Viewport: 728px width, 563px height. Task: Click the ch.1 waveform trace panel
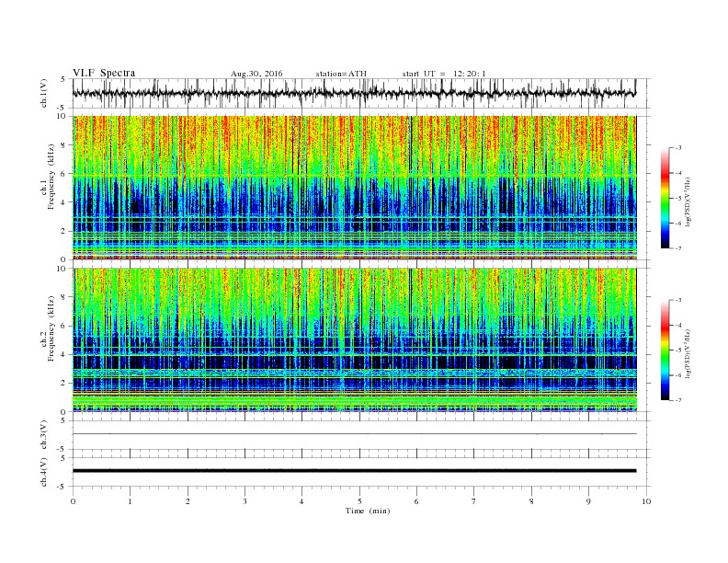[361, 93]
